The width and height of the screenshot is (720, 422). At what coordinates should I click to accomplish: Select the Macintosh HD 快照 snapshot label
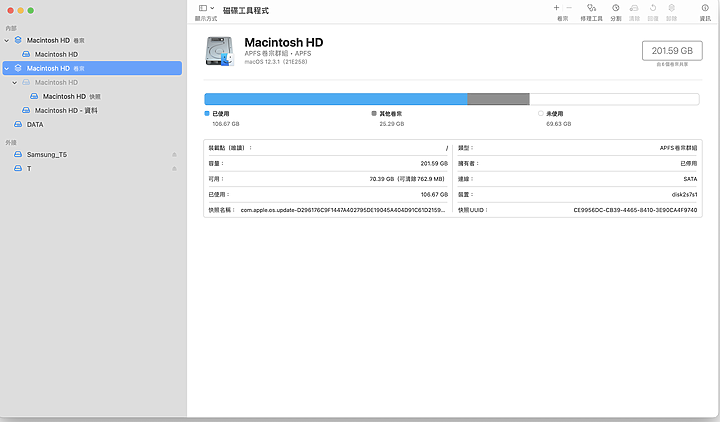(x=72, y=96)
